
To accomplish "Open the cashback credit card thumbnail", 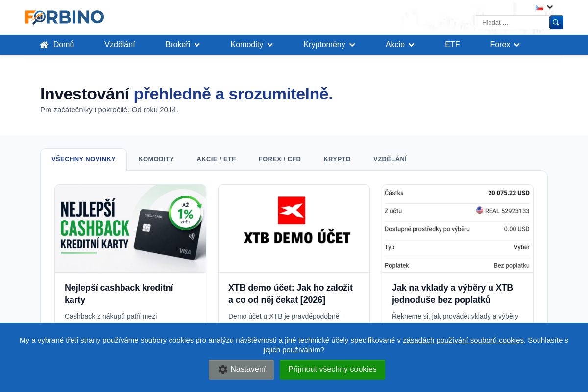I will point(130,228).
